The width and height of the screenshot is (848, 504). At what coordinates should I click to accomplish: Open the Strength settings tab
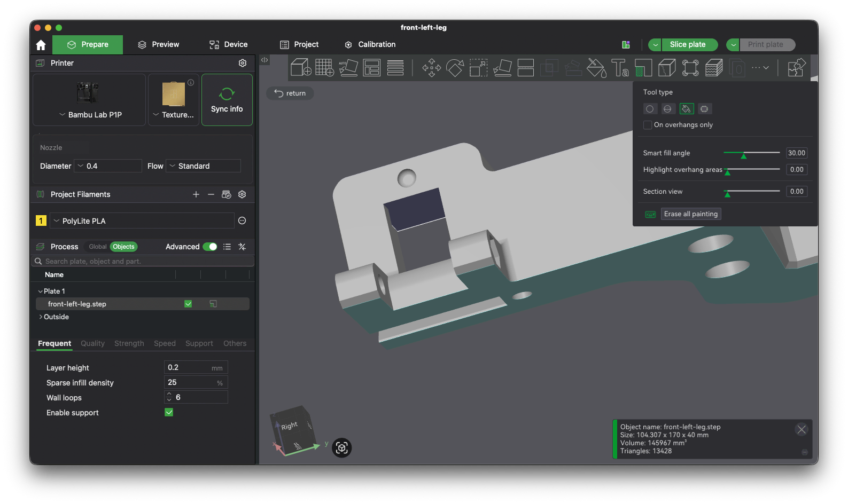(x=129, y=343)
